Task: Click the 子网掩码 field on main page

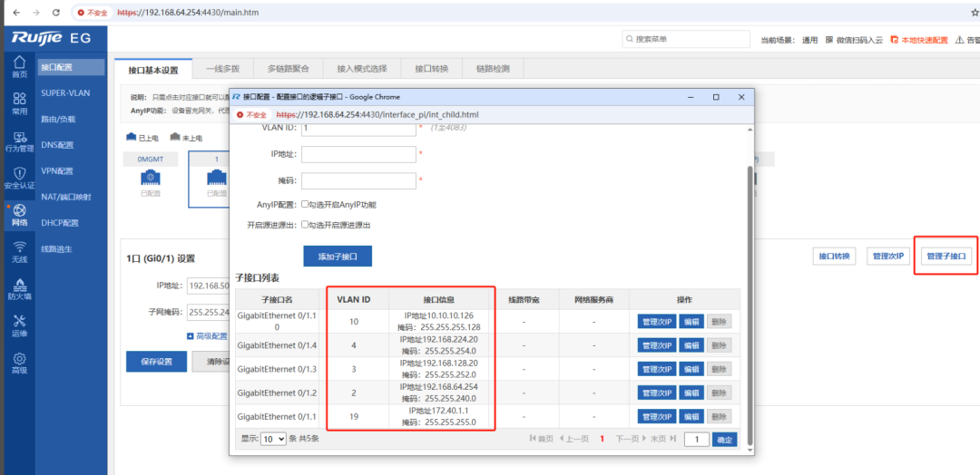Action: pyautogui.click(x=209, y=311)
